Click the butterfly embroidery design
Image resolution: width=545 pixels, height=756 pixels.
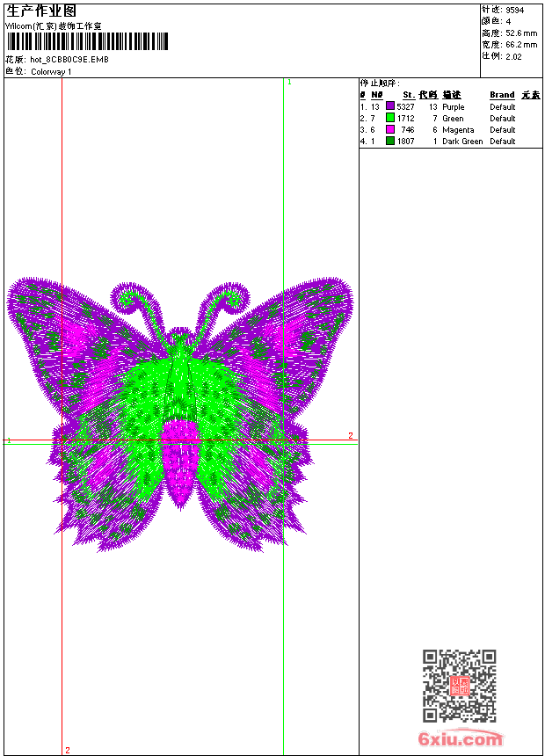coord(180,413)
